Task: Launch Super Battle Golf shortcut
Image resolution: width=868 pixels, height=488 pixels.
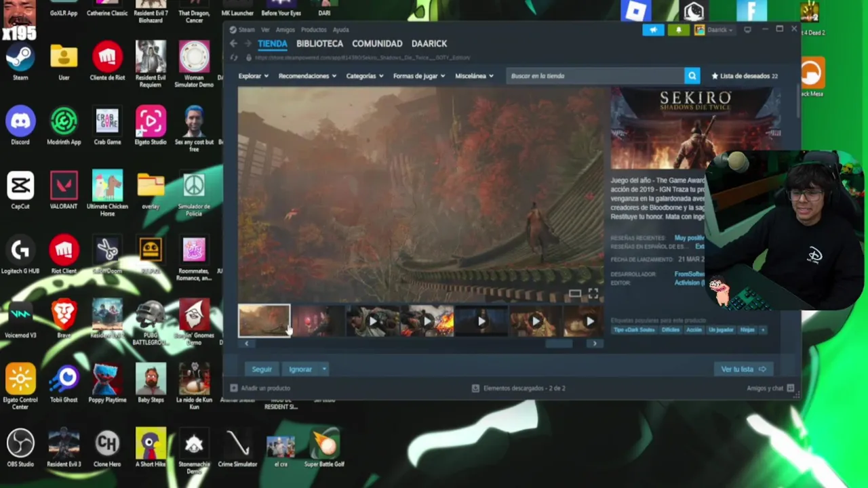Action: [324, 447]
